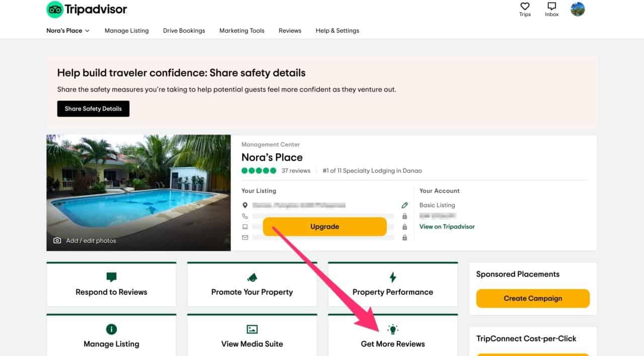
Task: Click the five-bubble rating indicator
Action: pyautogui.click(x=259, y=171)
